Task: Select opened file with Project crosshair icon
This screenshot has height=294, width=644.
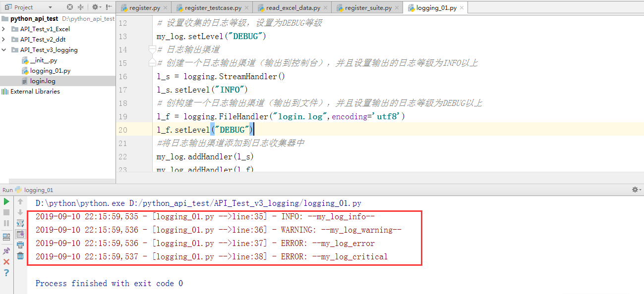Action: 70,7
